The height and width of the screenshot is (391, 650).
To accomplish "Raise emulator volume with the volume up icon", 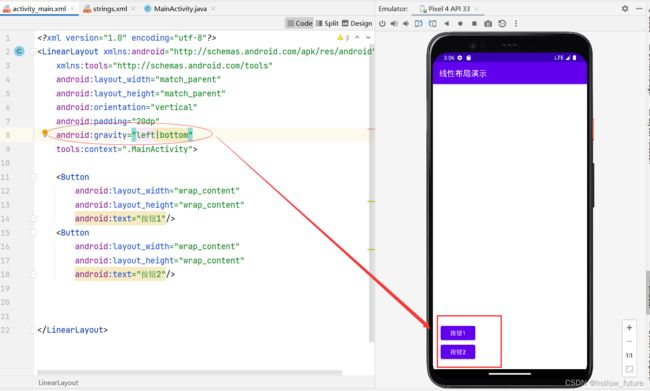I will [x=394, y=24].
